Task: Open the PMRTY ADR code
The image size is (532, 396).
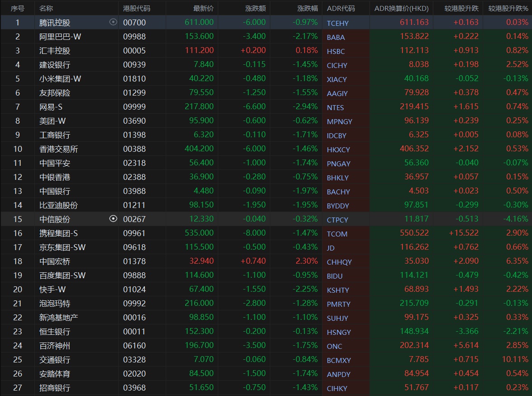Action: (x=339, y=304)
